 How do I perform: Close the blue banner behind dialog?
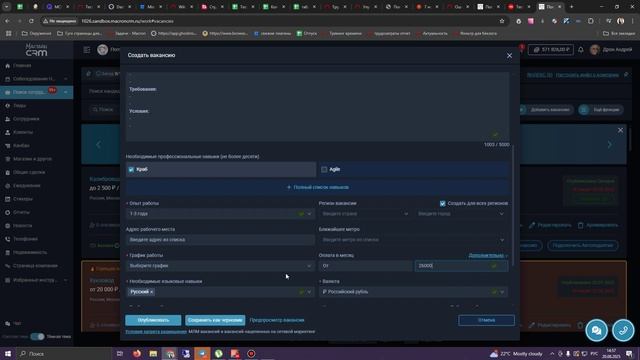coord(620,130)
